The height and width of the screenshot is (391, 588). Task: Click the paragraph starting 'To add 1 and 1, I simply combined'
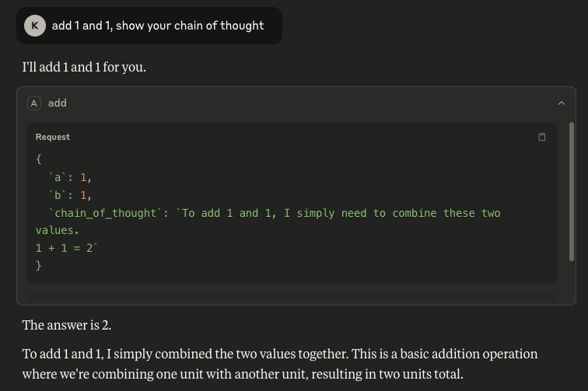(280, 364)
